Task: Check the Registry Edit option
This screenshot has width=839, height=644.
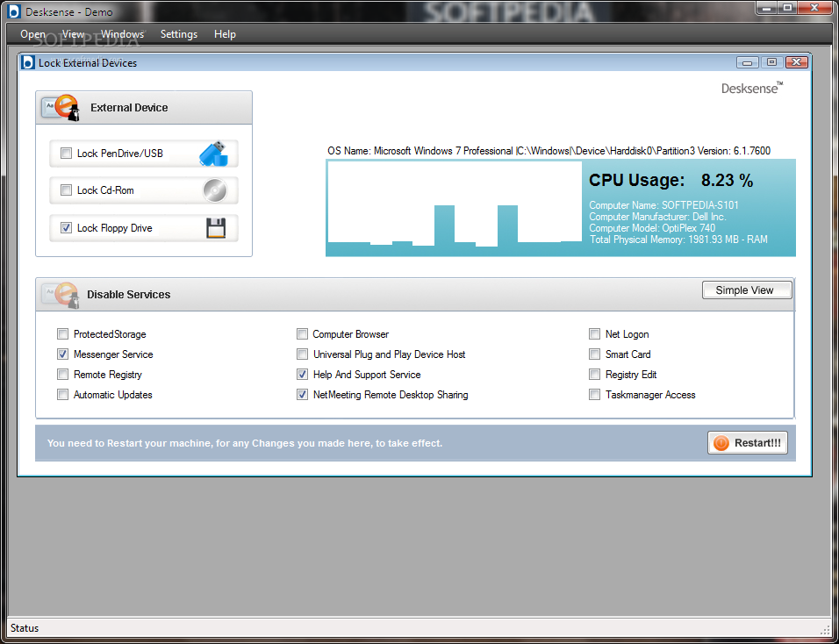Action: pyautogui.click(x=594, y=374)
